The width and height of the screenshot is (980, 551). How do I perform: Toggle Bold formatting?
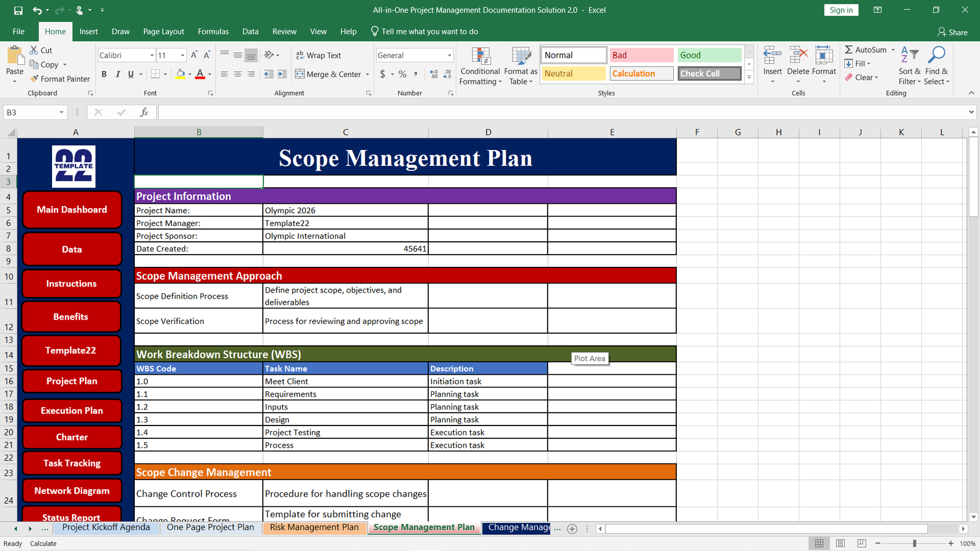[104, 74]
